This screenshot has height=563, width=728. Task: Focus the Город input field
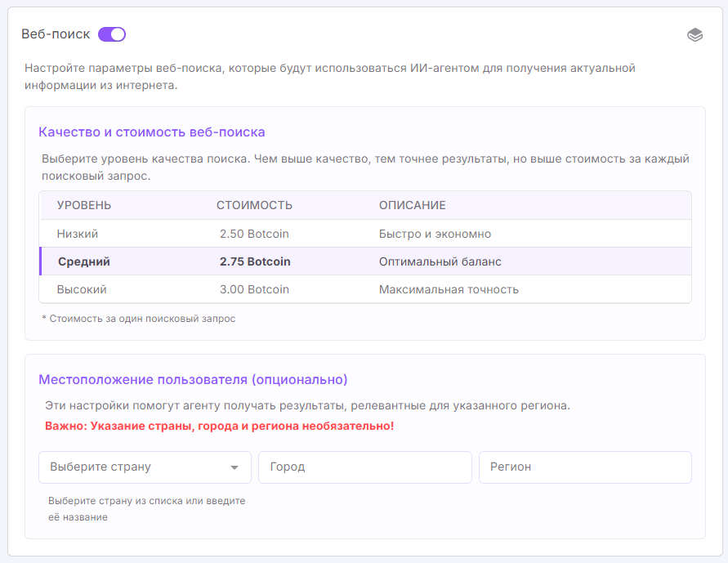point(364,467)
